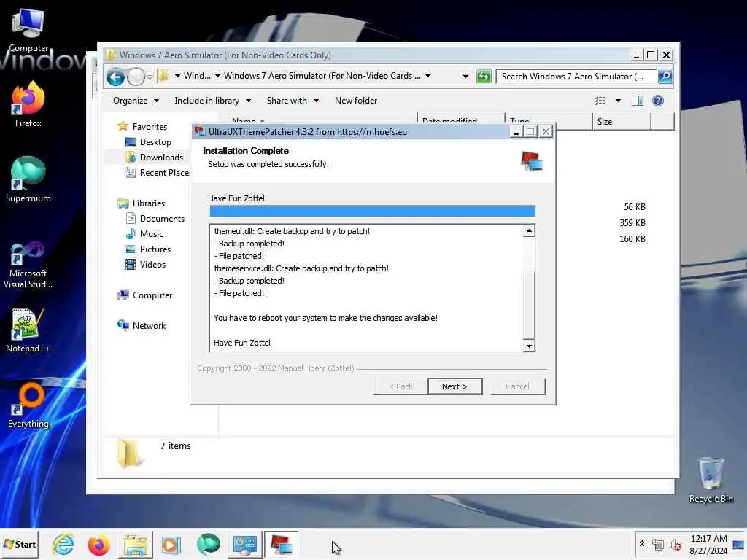747x560 pixels.
Task: Toggle the preview pane in Explorer
Action: click(x=638, y=101)
